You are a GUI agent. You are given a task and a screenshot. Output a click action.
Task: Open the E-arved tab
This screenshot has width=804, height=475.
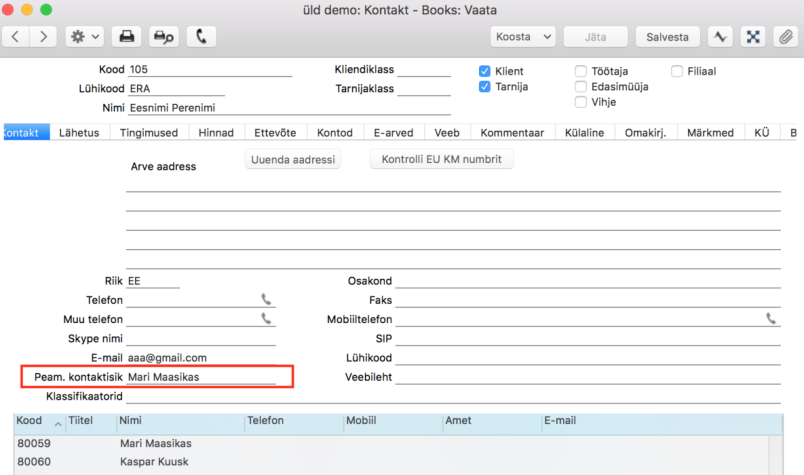click(393, 132)
